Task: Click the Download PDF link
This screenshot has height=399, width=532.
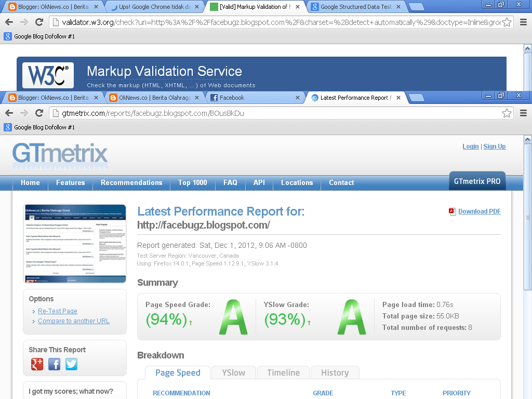Action: coord(479,211)
